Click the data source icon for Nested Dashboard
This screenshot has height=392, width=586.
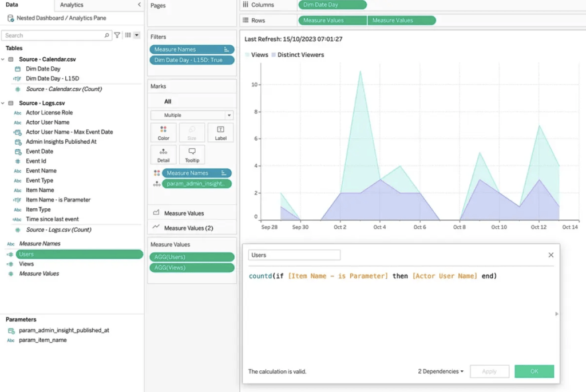(10, 18)
